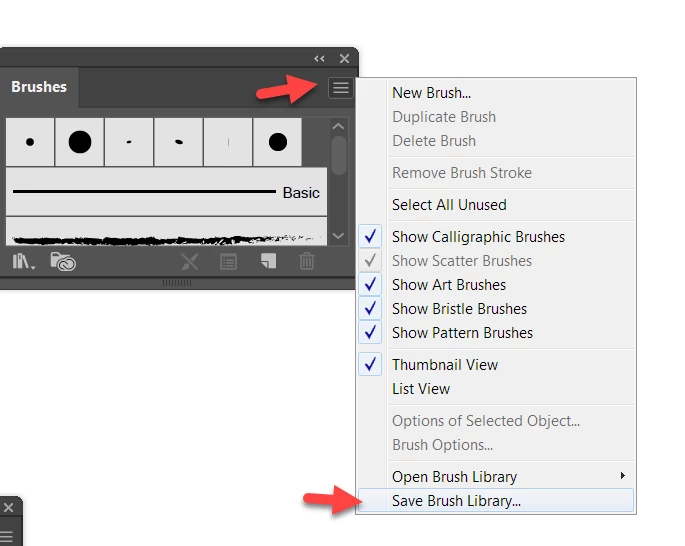The width and height of the screenshot is (685, 546).
Task: Choose Brush Options... menu entry
Action: [x=495, y=444]
